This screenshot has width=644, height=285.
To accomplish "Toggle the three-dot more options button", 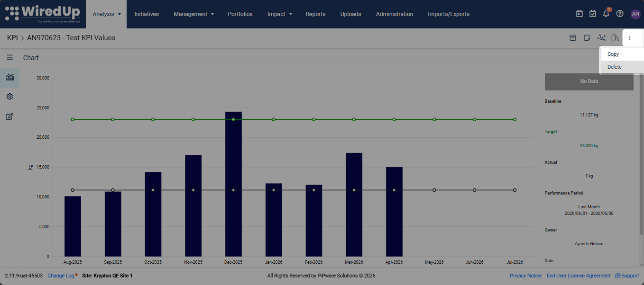I will tap(630, 38).
